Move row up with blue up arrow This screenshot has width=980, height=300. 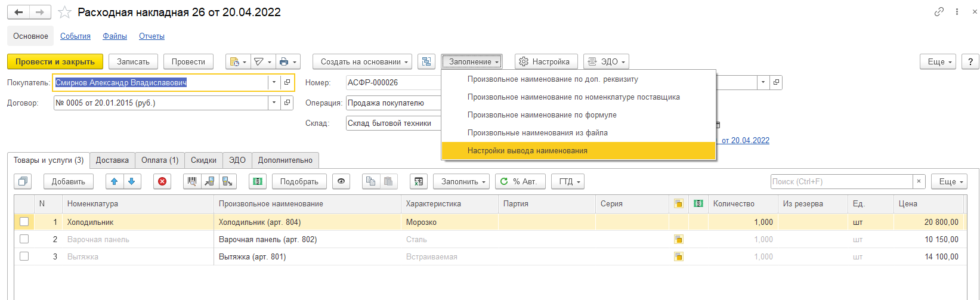pyautogui.click(x=115, y=181)
